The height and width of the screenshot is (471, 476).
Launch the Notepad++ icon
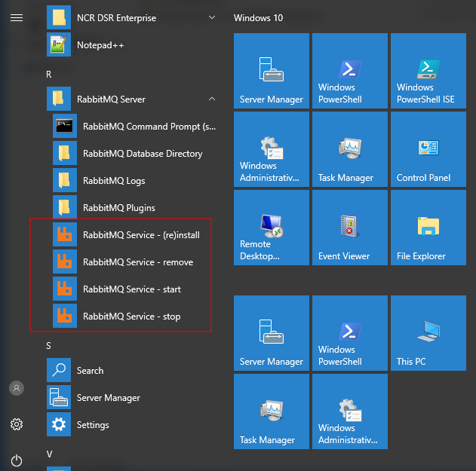click(59, 44)
